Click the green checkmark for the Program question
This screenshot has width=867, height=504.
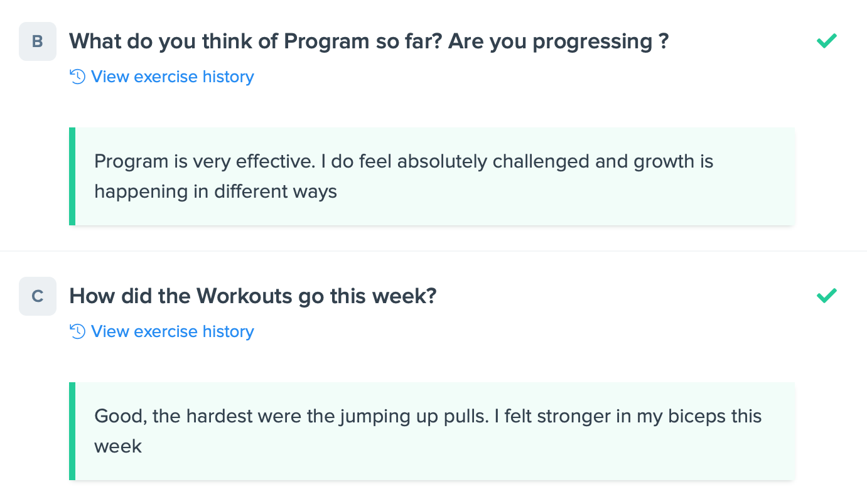[827, 41]
